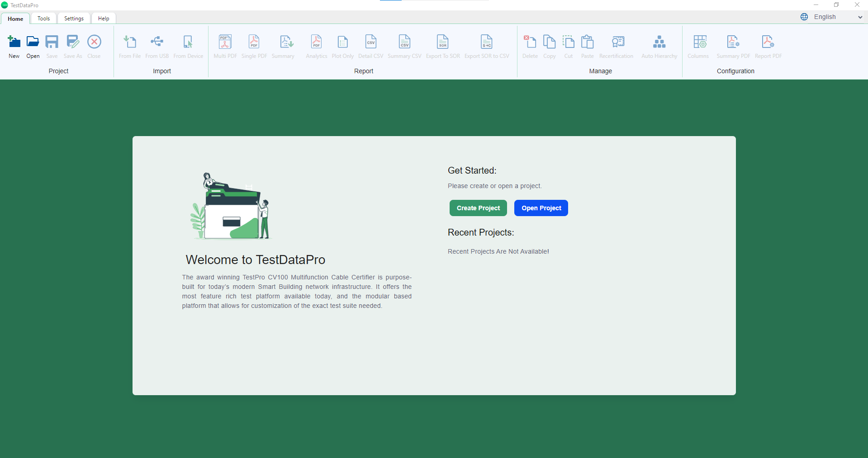868x458 pixels.
Task: Click the Save icon in ribbon
Action: (x=52, y=42)
